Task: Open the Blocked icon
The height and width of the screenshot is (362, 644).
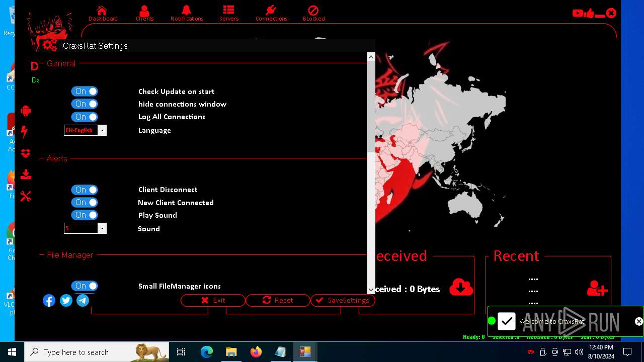Action: point(313,11)
